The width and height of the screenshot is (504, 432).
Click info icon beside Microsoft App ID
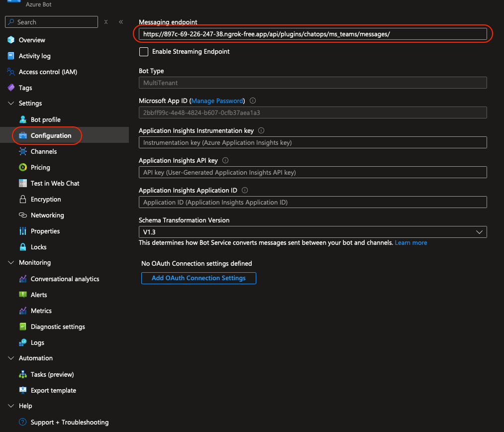coord(253,101)
